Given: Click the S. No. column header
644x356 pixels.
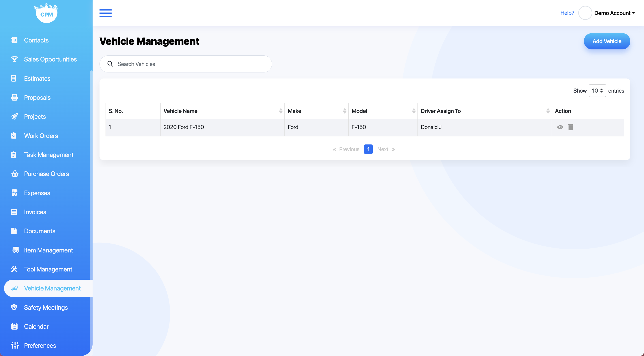Looking at the screenshot, I should coord(133,111).
